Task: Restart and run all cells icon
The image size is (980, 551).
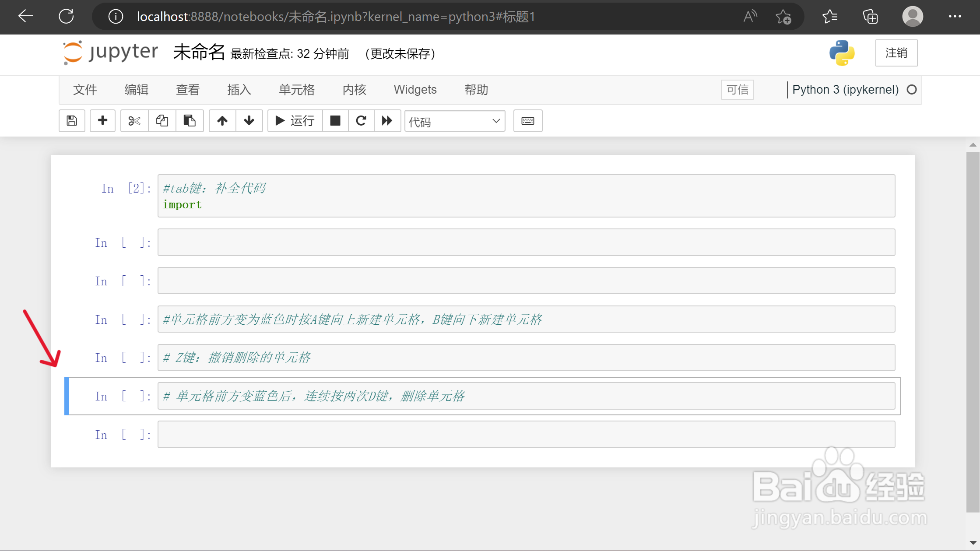Action: pos(387,121)
